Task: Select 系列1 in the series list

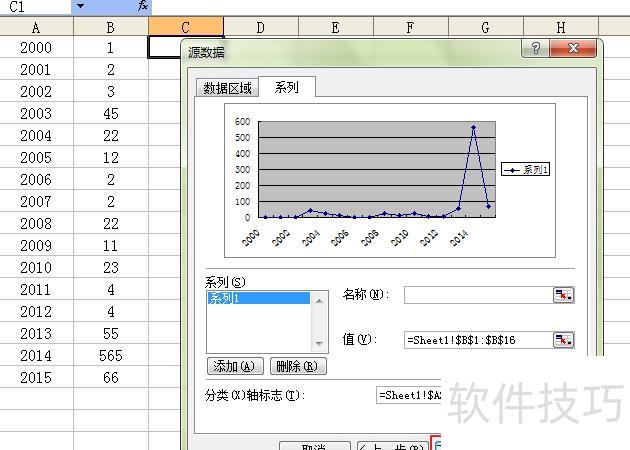Action: click(x=258, y=298)
